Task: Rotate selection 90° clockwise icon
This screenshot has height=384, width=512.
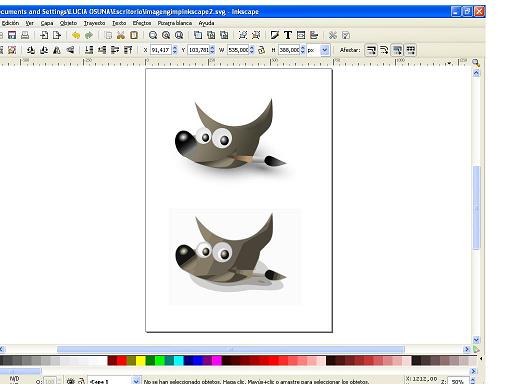Action: coord(44,50)
